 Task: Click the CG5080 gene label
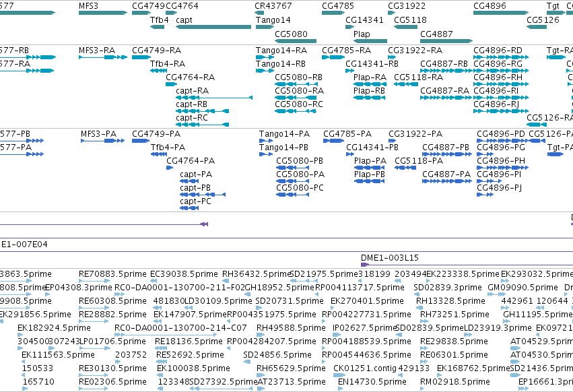coord(291,34)
